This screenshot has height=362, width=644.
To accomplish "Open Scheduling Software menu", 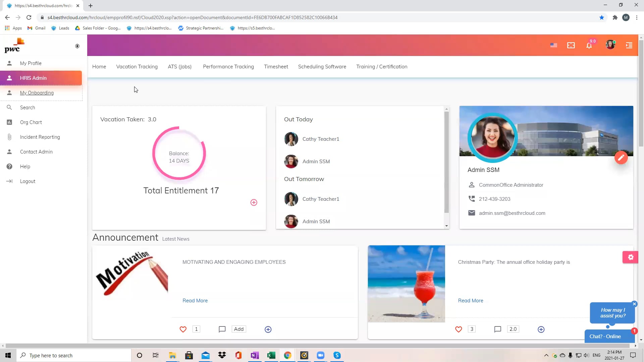I will [322, 67].
